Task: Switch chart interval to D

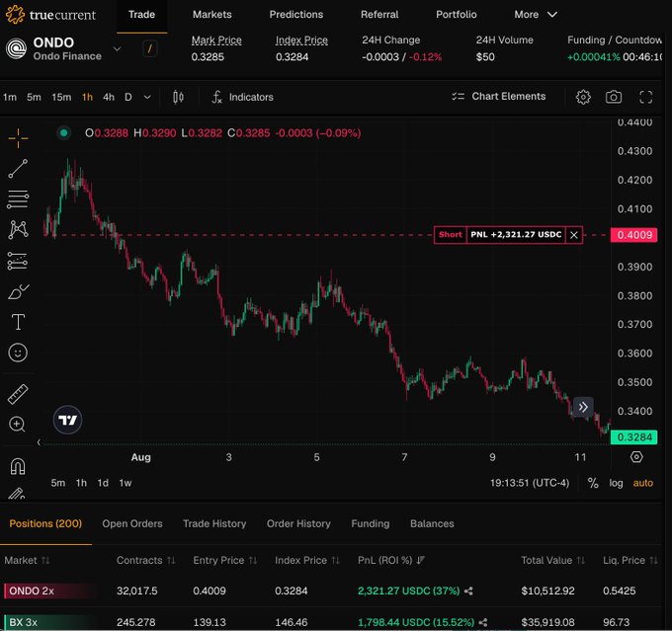Action: point(128,97)
